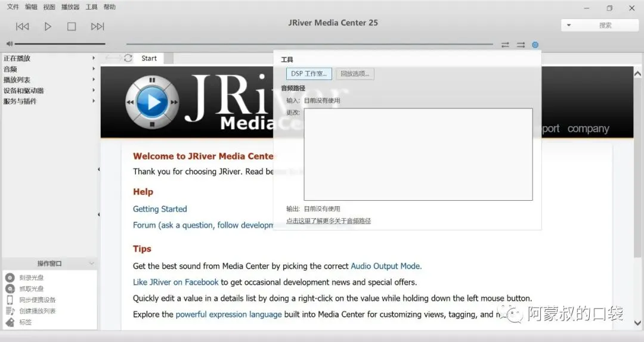Screen dimensions: 644x342
Task: Seek along the playback position bar
Action: (309, 44)
